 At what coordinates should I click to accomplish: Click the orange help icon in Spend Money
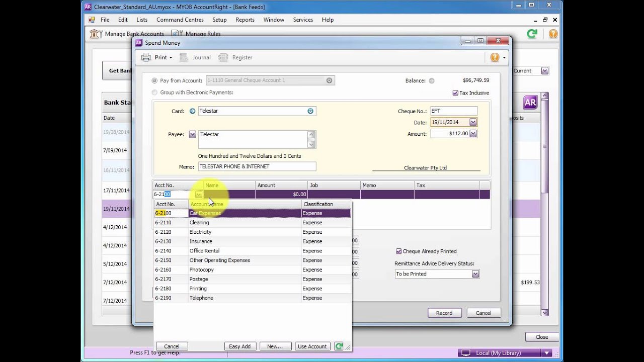(x=495, y=57)
